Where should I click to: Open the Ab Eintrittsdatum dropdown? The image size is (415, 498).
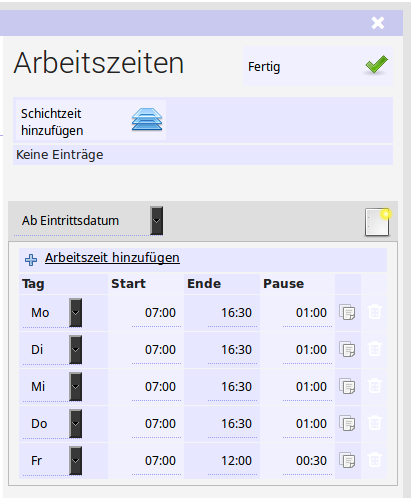(x=157, y=221)
